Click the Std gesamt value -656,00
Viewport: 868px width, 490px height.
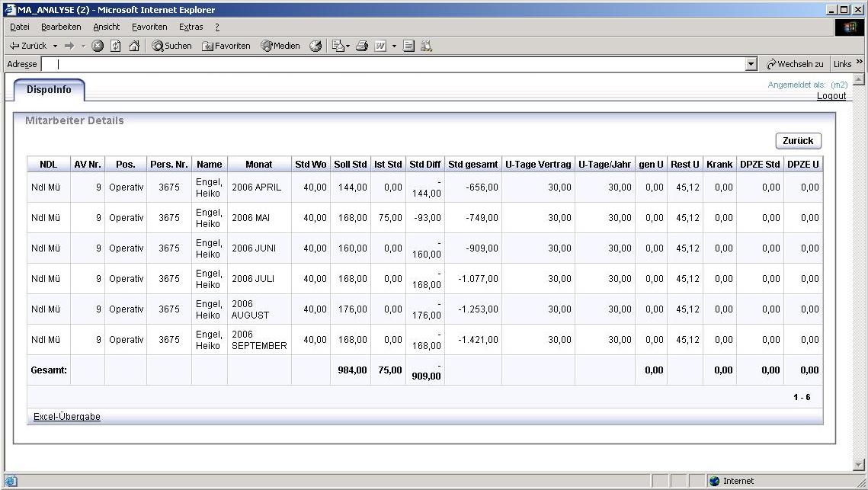click(482, 187)
